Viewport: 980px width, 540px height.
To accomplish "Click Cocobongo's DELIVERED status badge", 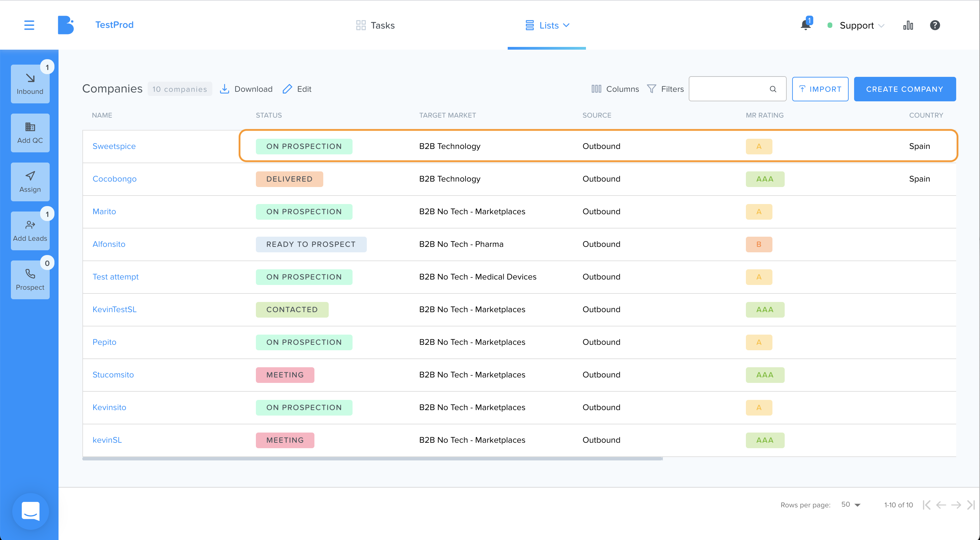I will (x=290, y=179).
